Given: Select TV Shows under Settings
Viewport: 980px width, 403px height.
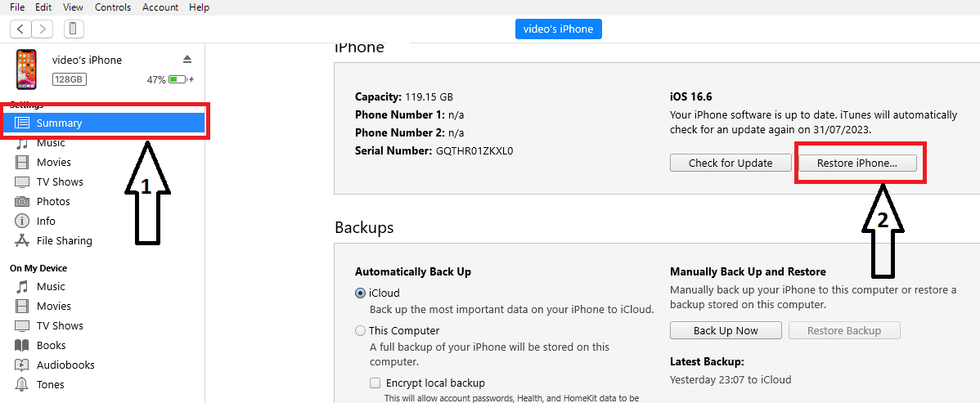Looking at the screenshot, I should click(60, 181).
